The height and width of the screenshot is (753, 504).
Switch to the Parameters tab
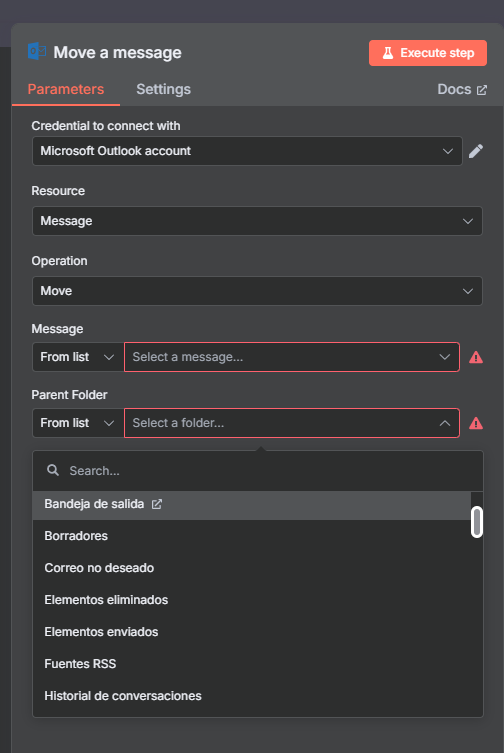pos(66,89)
